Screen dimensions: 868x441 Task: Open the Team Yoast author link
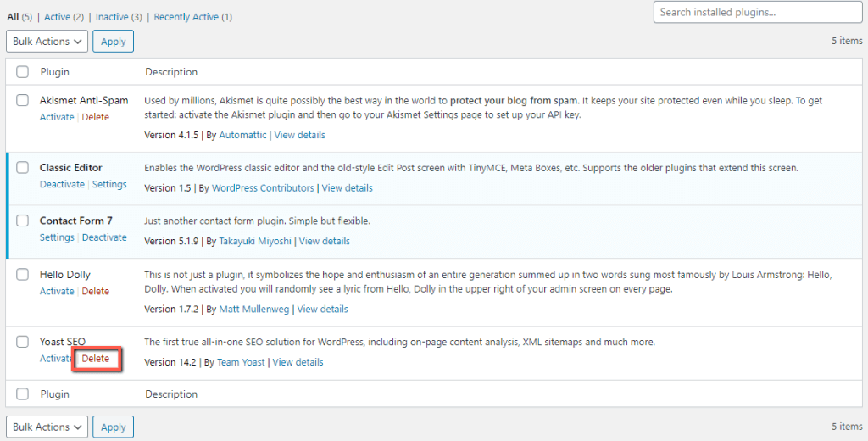[241, 362]
